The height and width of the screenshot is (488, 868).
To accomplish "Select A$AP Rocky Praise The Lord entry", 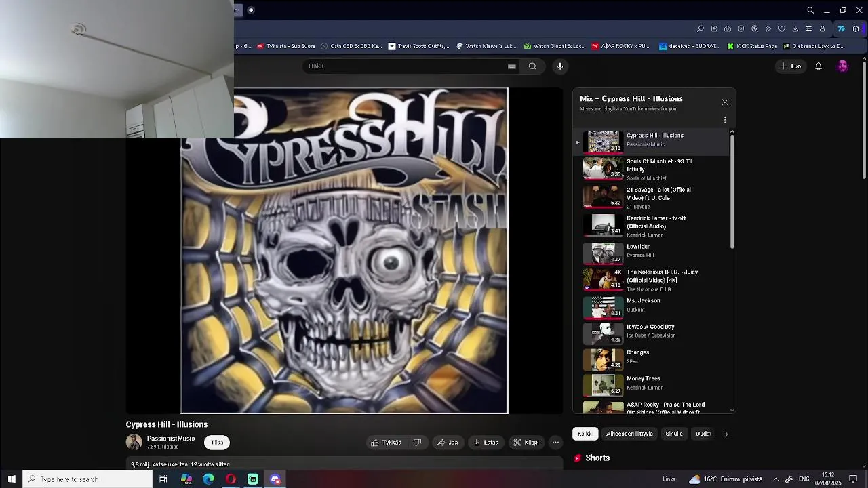I will (651, 407).
